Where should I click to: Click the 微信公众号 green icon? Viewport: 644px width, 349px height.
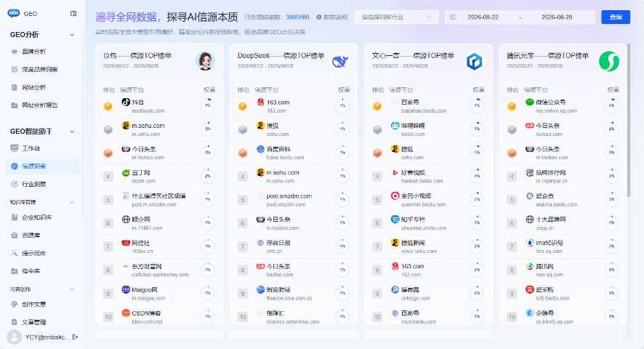[530, 102]
